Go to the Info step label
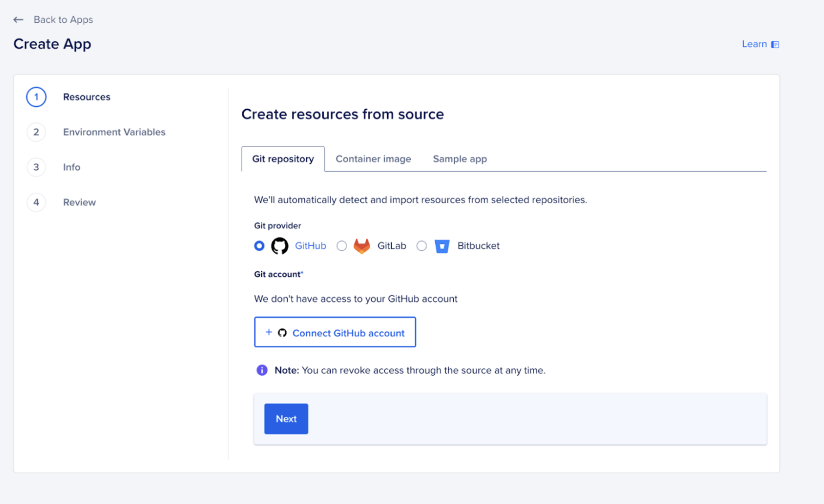The width and height of the screenshot is (824, 504). 71,167
